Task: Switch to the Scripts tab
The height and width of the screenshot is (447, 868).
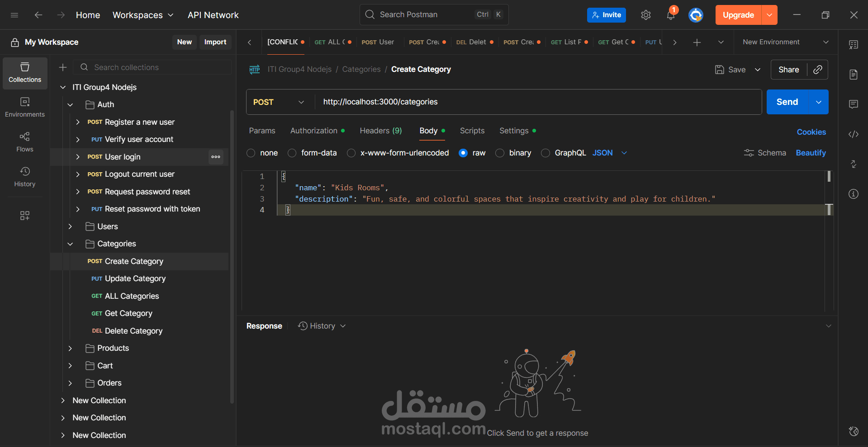Action: (472, 131)
